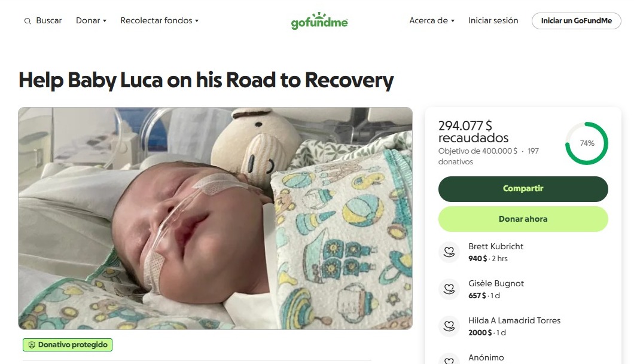Viewport: 634px width, 364px height.
Task: Select Iniciar sesión in the header
Action: tap(493, 20)
